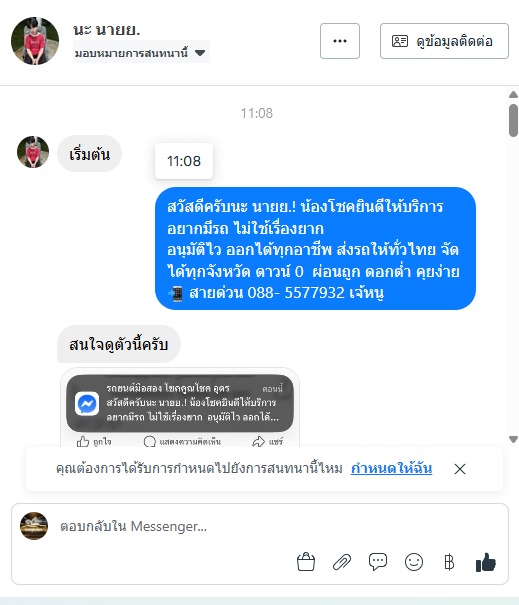Click the contact card icon in ดูข้อมูลติดต่อ
Image resolution: width=519 pixels, height=605 pixels.
[x=400, y=41]
